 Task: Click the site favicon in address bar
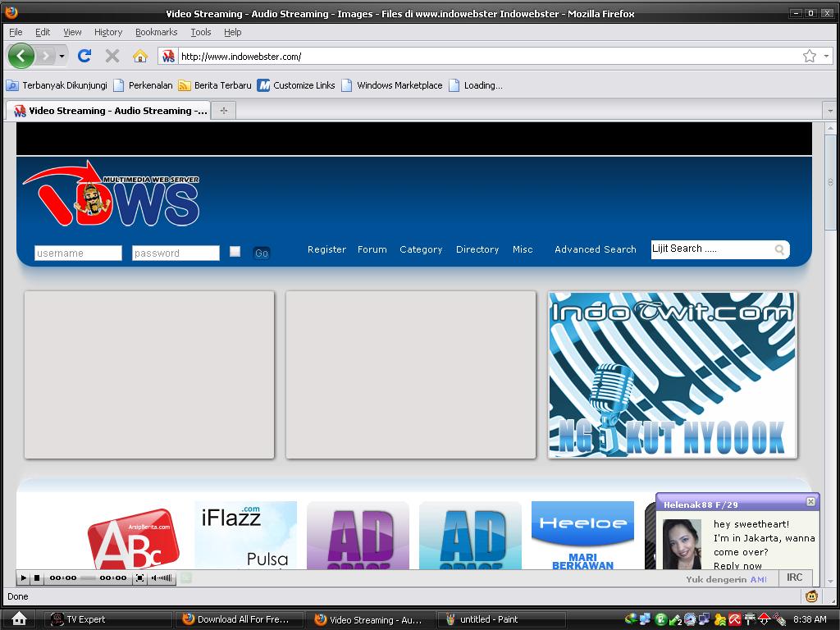(x=168, y=57)
